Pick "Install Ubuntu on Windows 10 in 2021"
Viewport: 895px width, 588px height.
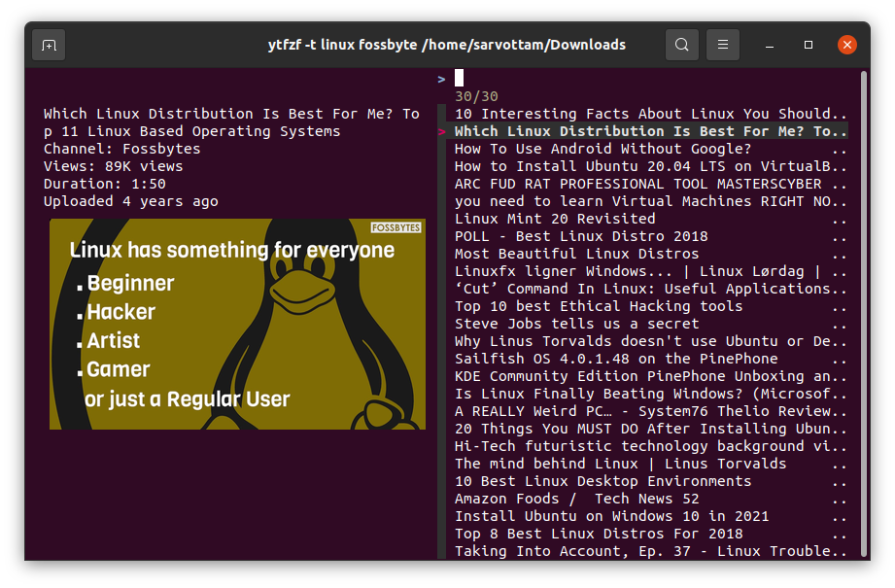611,516
